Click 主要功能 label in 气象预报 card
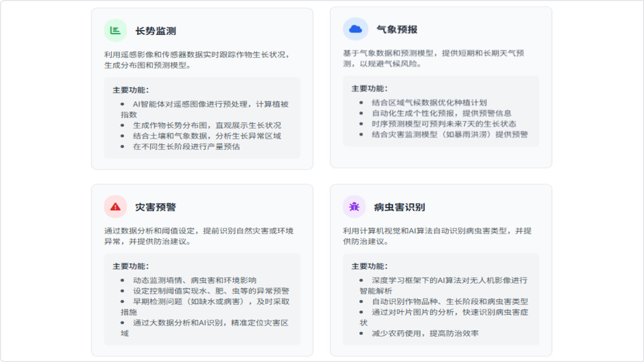This screenshot has height=362, width=644. tap(369, 88)
